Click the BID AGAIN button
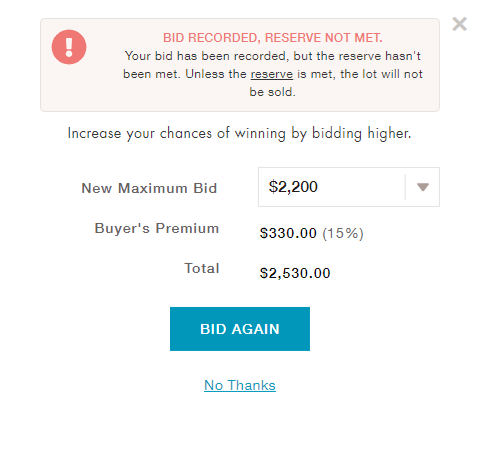Image resolution: width=480 pixels, height=457 pixels. (240, 329)
